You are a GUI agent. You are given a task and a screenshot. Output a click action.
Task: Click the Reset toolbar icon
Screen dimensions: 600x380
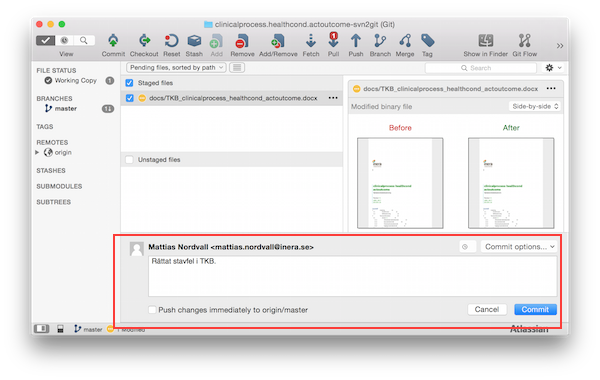point(171,41)
